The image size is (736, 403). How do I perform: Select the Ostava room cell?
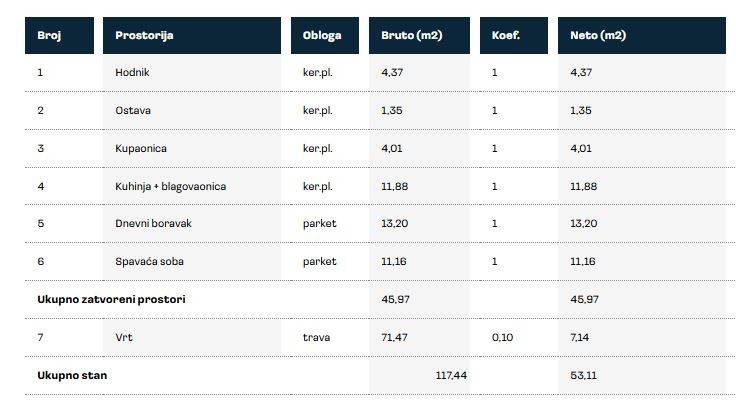[x=133, y=110]
